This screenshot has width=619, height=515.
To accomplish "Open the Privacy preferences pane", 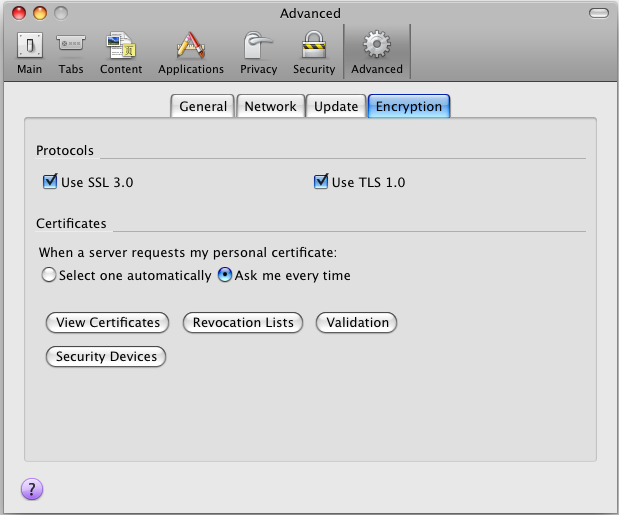I will (258, 52).
